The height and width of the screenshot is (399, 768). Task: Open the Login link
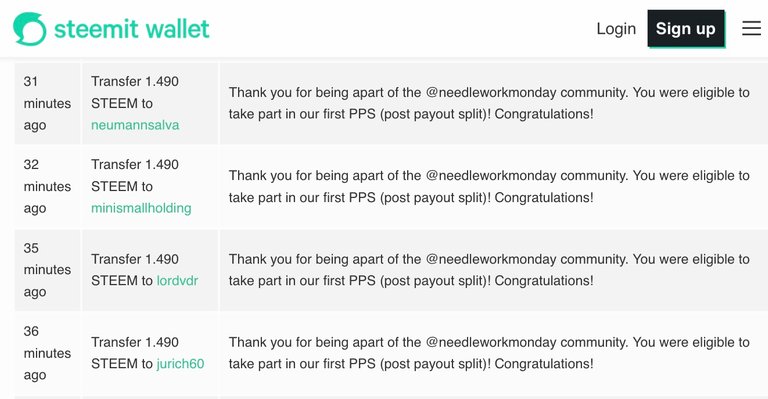point(616,28)
